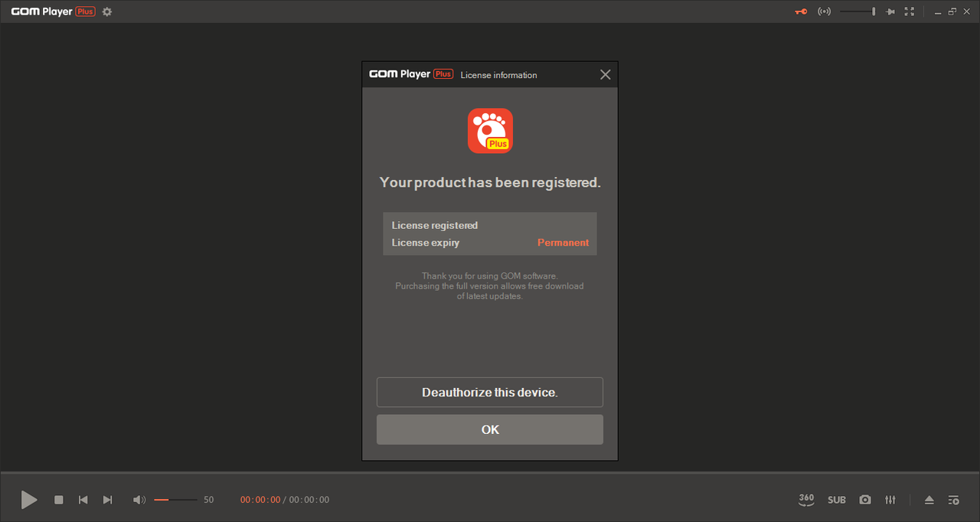This screenshot has width=980, height=522.
Task: Click the volume level value 50
Action: [209, 500]
